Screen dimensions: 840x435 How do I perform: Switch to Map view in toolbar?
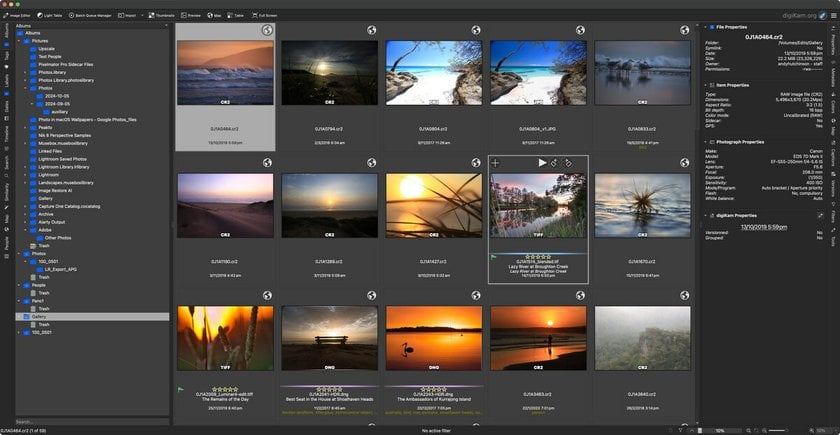[214, 16]
